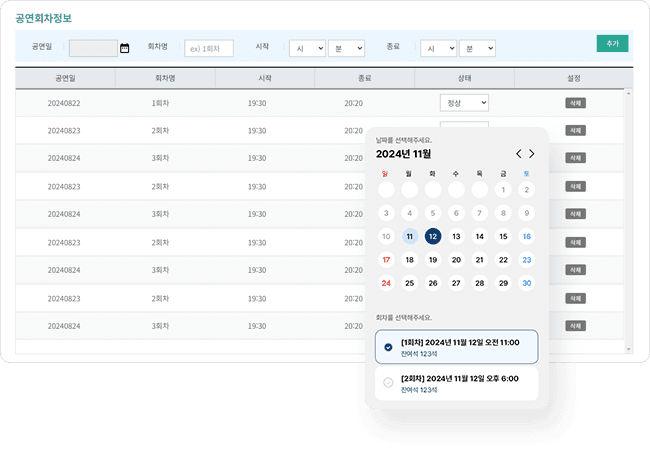Click the 공연일 date input field
Screen dimensions: 650x456
(x=93, y=48)
